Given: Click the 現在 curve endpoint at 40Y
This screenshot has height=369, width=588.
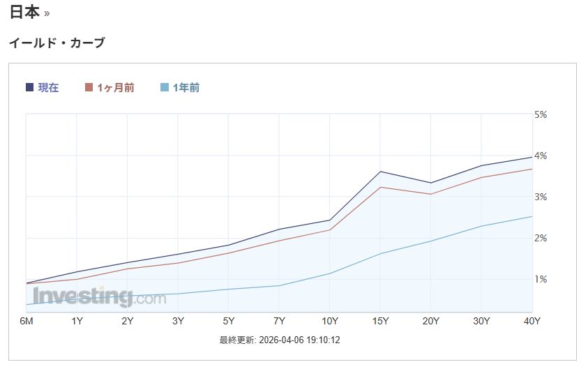Looking at the screenshot, I should pos(532,157).
